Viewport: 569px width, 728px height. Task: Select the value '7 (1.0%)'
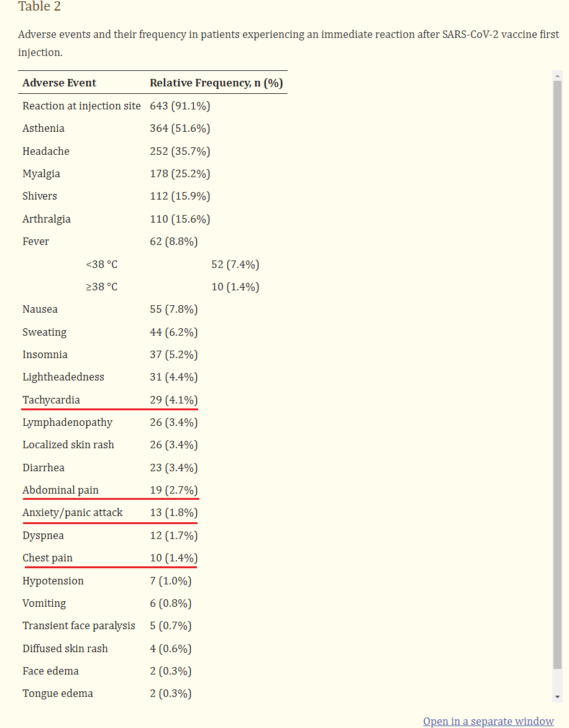tap(171, 581)
